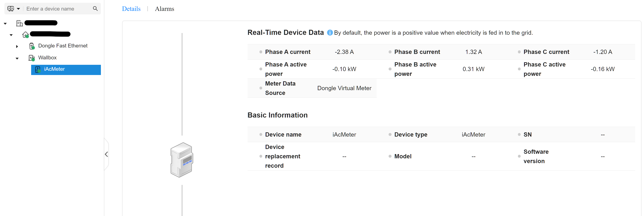Screen dimensions: 644x216
Task: Click the meter device illustration
Action: [182, 160]
